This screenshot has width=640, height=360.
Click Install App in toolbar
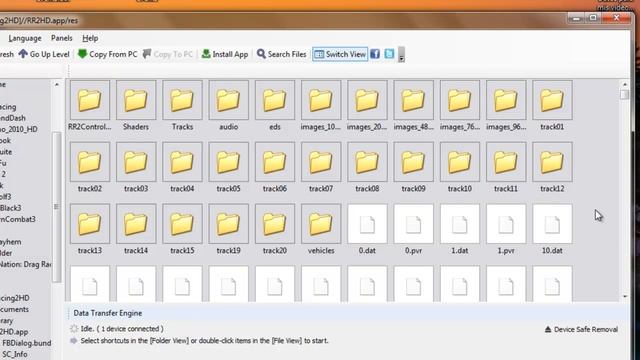click(225, 54)
